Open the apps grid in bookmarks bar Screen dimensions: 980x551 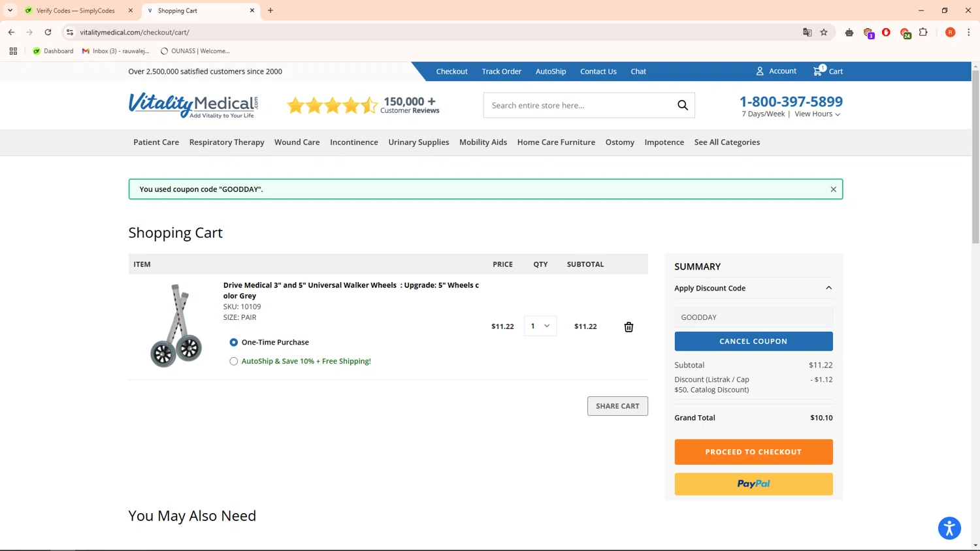pyautogui.click(x=13, y=51)
